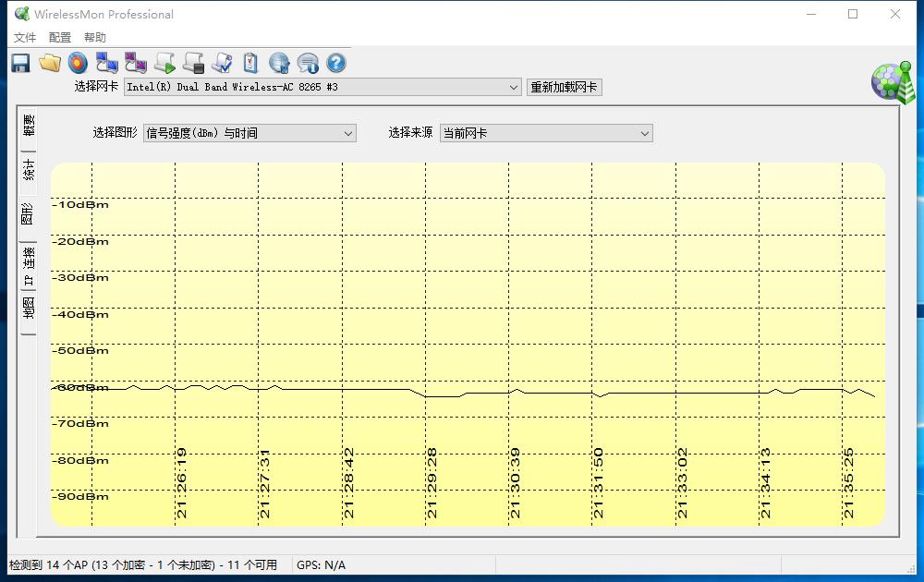
Task: Click the network icon with red cross
Action: click(x=135, y=63)
